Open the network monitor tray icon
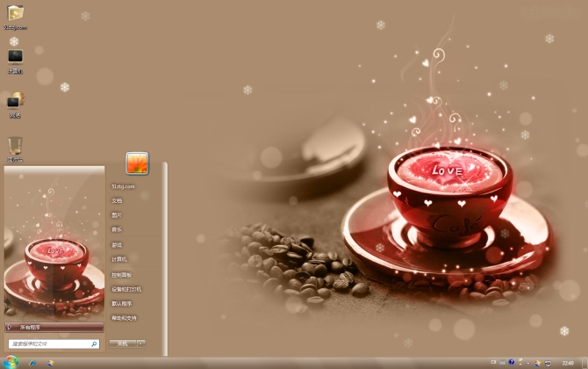 click(548, 363)
